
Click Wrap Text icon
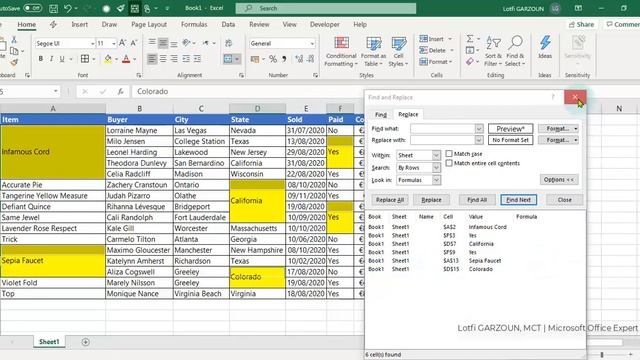tap(229, 43)
